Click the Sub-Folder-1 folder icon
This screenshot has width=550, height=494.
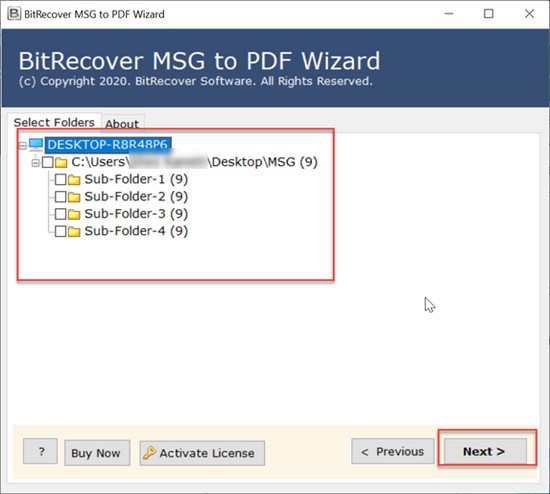pyautogui.click(x=74, y=180)
